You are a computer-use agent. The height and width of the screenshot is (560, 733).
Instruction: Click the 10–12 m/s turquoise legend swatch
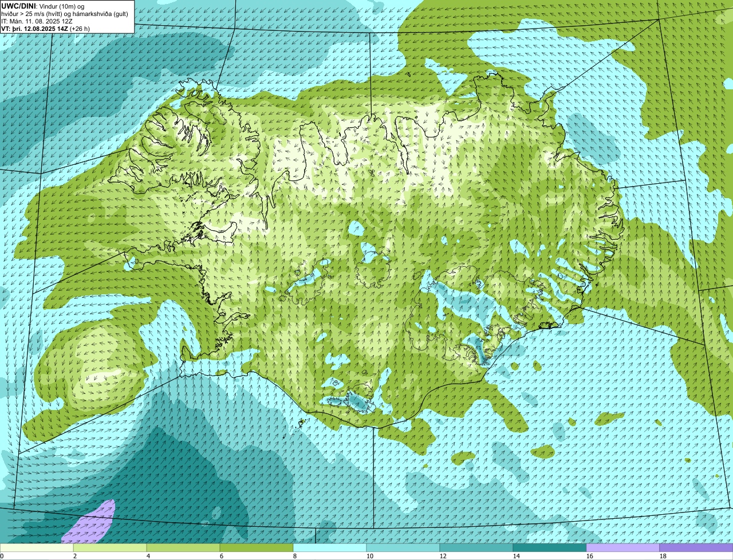click(x=403, y=548)
